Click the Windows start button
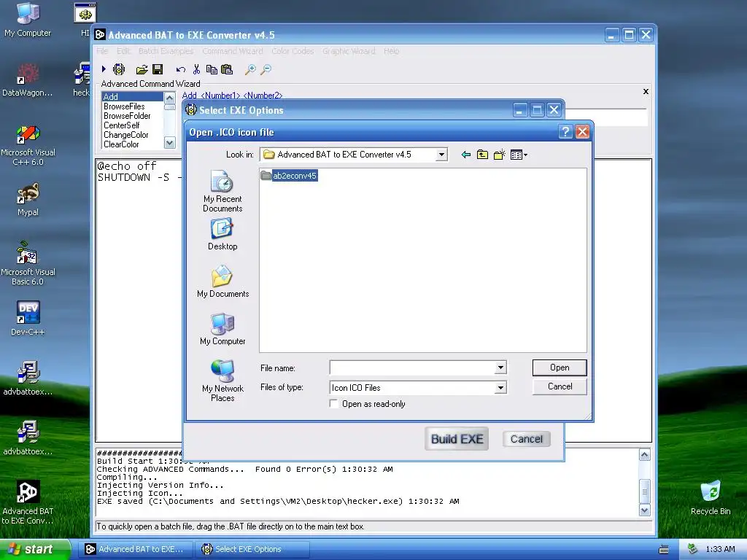The image size is (747, 560). click(x=34, y=549)
